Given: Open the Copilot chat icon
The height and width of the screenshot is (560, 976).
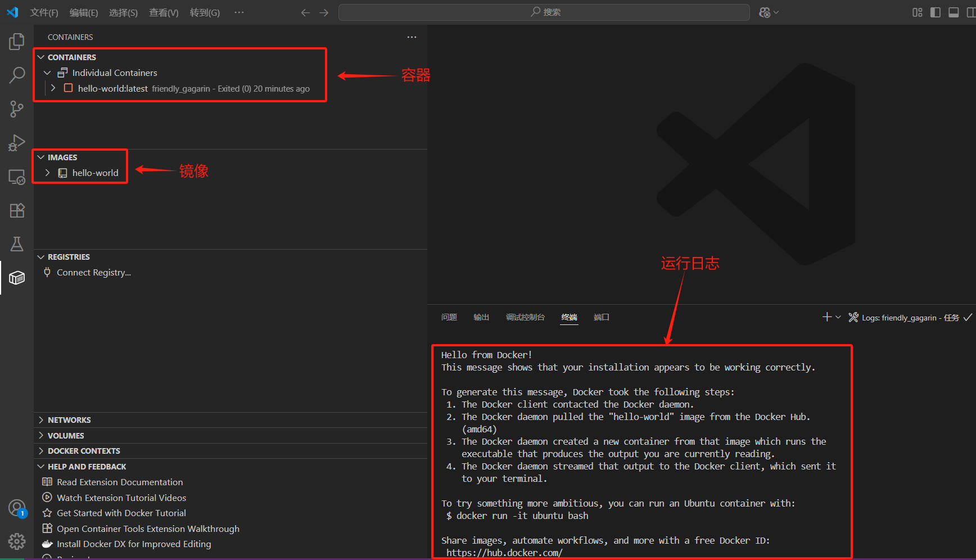Looking at the screenshot, I should [765, 12].
